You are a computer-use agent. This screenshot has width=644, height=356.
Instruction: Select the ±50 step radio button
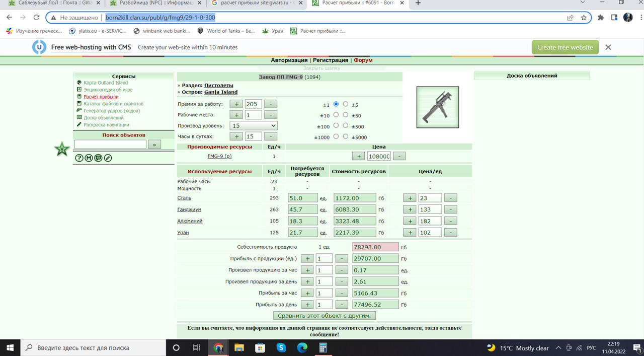pyautogui.click(x=345, y=115)
